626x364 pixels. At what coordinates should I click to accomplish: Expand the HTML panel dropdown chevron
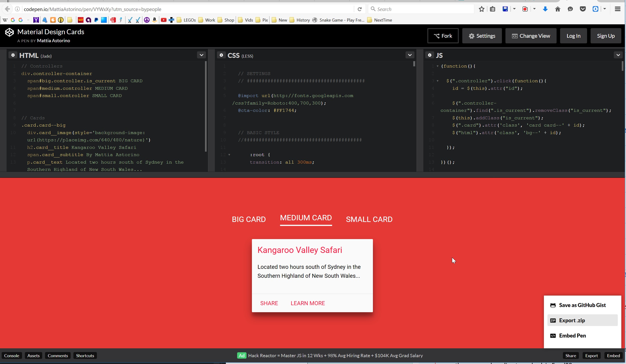201,55
